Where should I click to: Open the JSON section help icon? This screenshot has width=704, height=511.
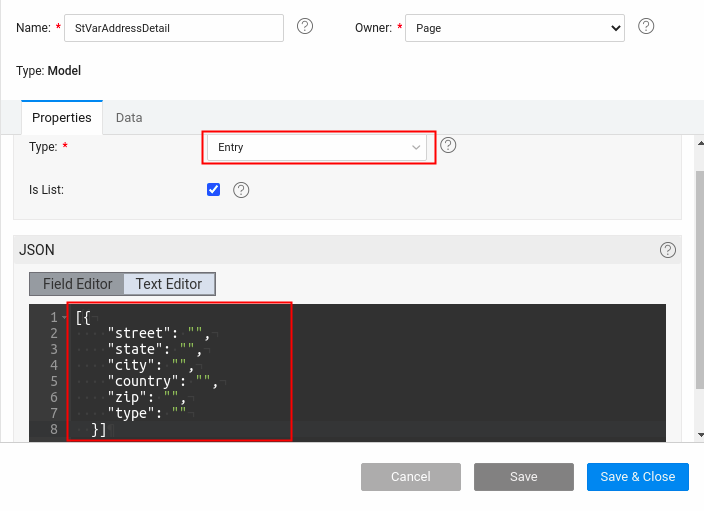coord(668,250)
